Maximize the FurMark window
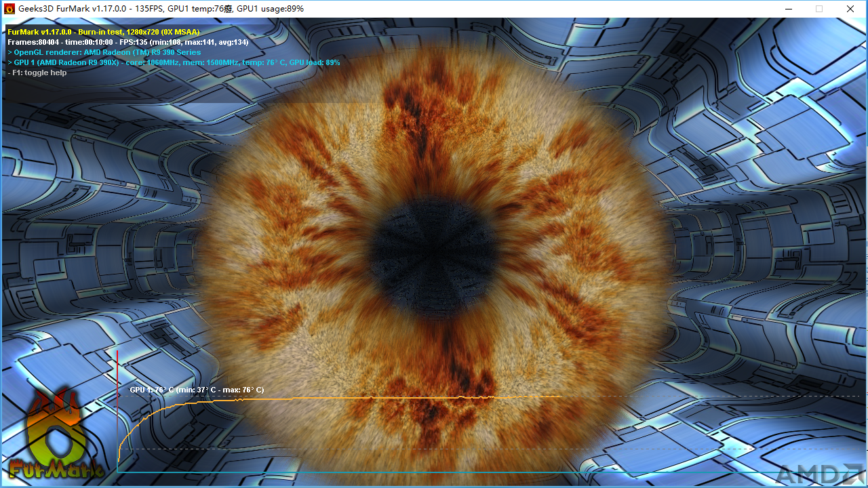868x488 pixels. coord(819,9)
